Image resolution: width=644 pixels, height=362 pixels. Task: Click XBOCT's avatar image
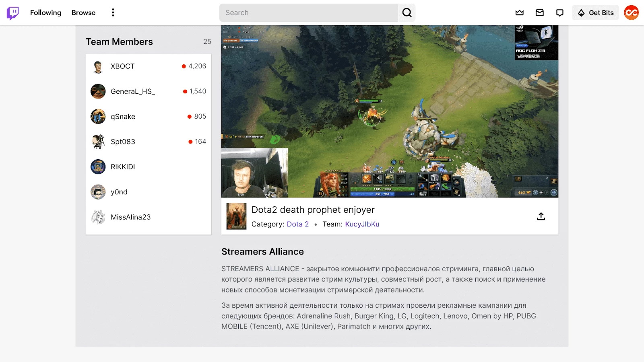click(98, 66)
